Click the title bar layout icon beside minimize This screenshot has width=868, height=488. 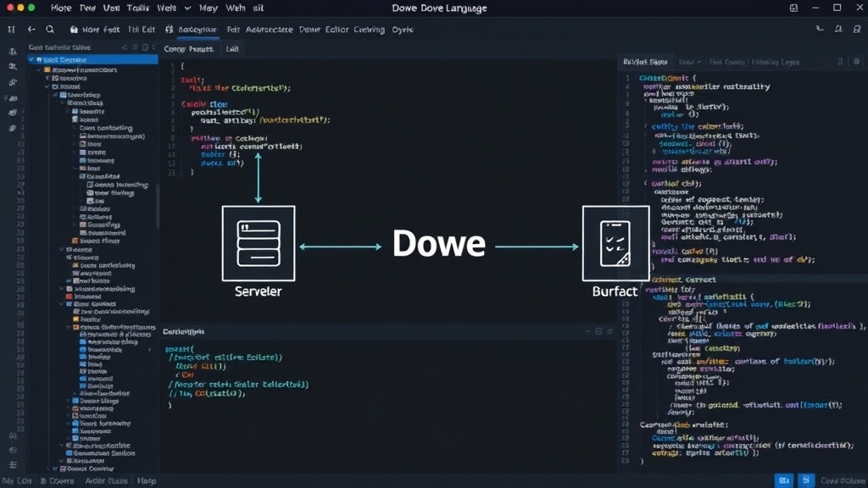click(793, 8)
